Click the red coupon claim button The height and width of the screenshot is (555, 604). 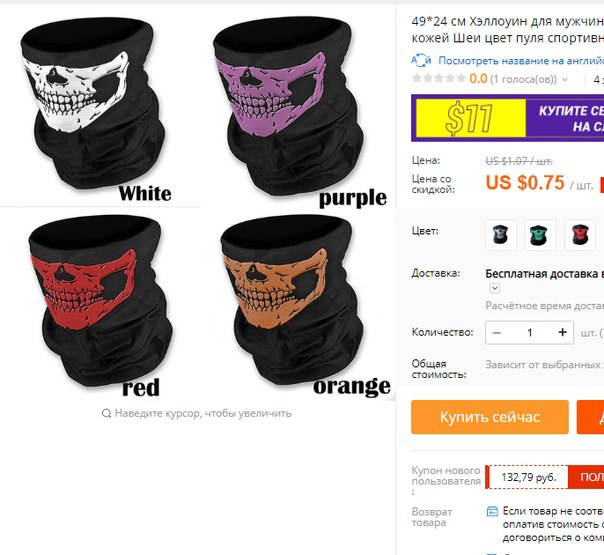tap(586, 477)
